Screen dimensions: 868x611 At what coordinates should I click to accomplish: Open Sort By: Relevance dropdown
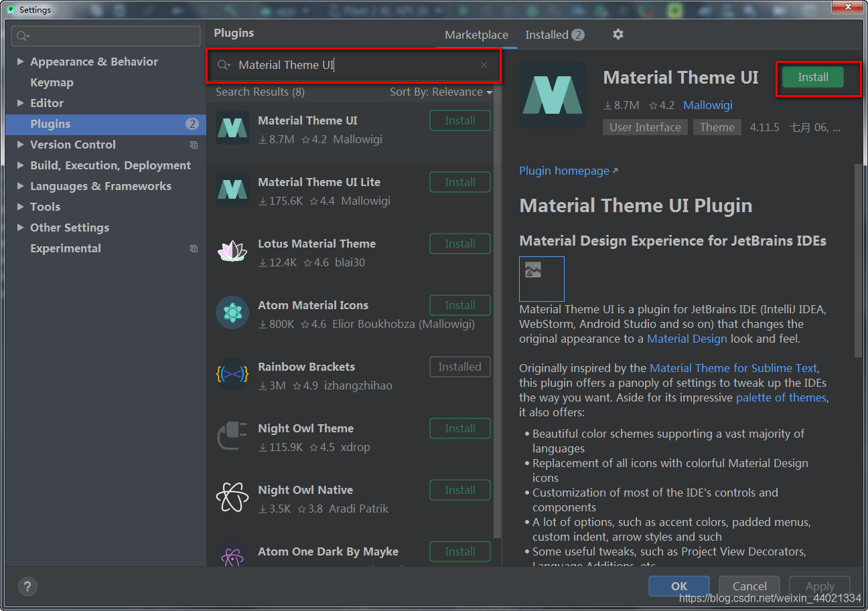point(441,92)
